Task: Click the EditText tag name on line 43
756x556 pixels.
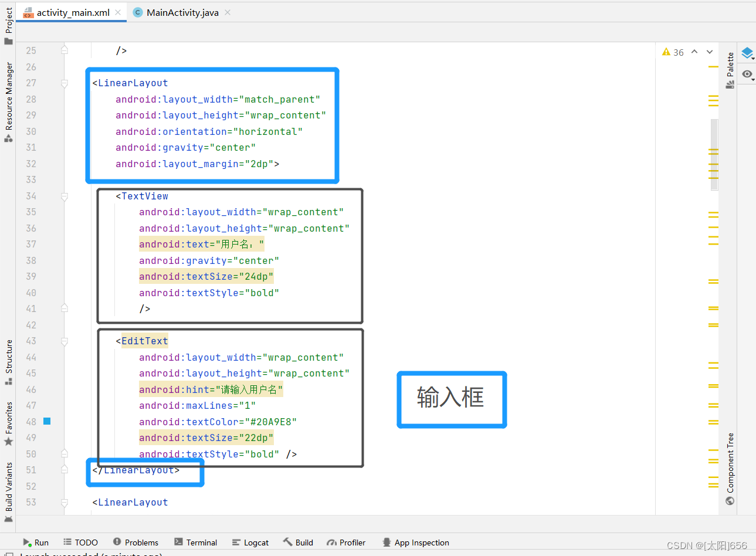Action: tap(145, 341)
